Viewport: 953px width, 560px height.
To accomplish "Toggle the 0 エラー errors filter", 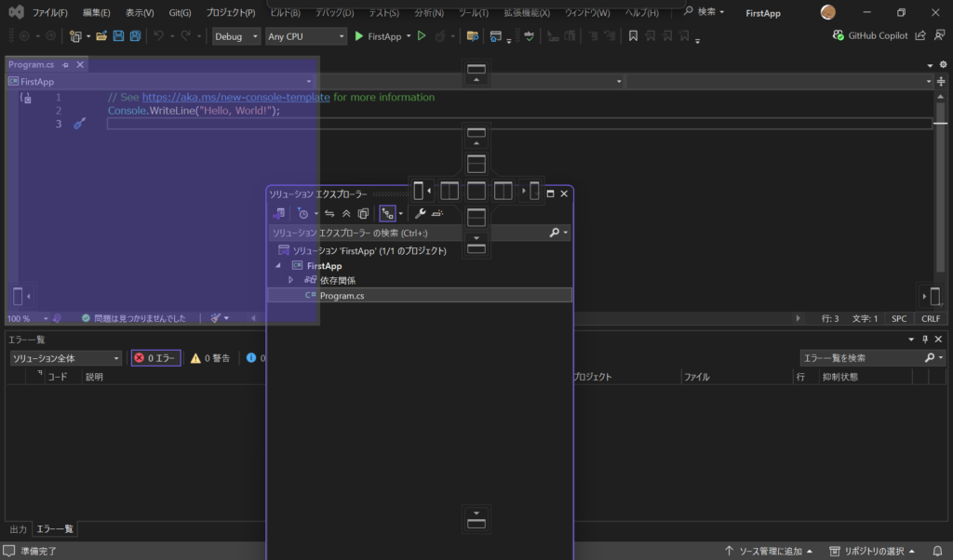I will pos(155,358).
